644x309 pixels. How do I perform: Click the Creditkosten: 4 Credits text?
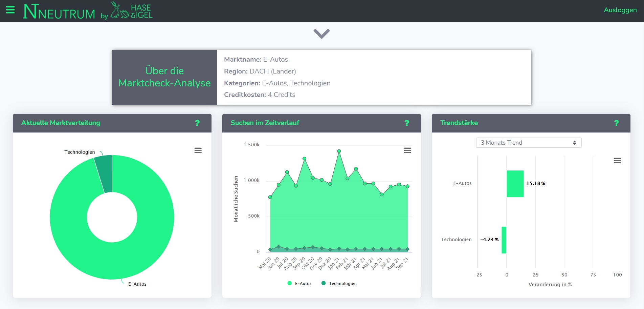260,95
